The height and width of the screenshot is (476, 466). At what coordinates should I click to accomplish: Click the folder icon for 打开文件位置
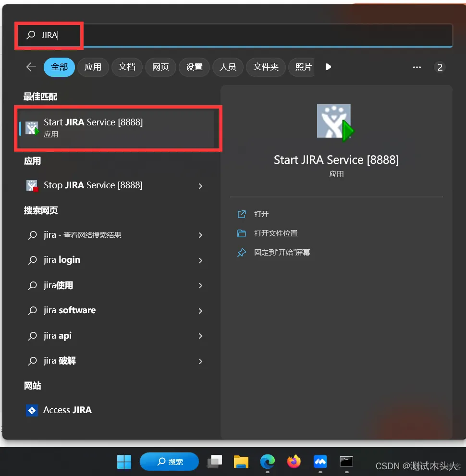[x=242, y=233]
